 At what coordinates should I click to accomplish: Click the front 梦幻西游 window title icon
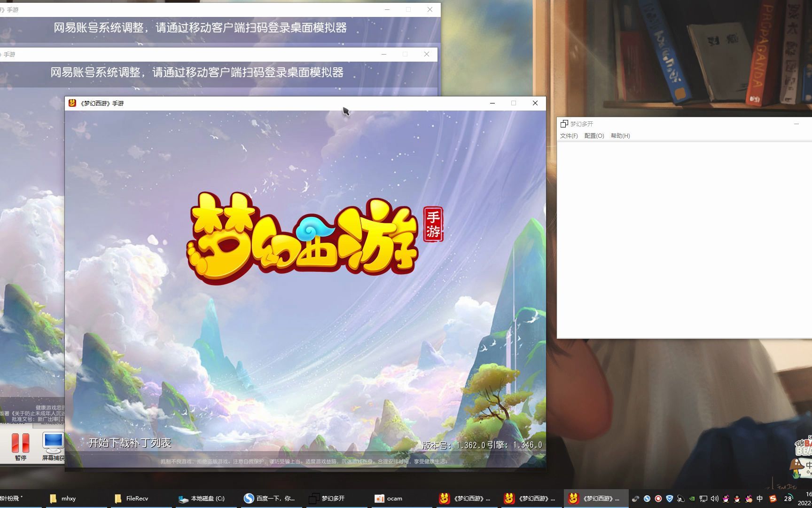click(x=72, y=103)
